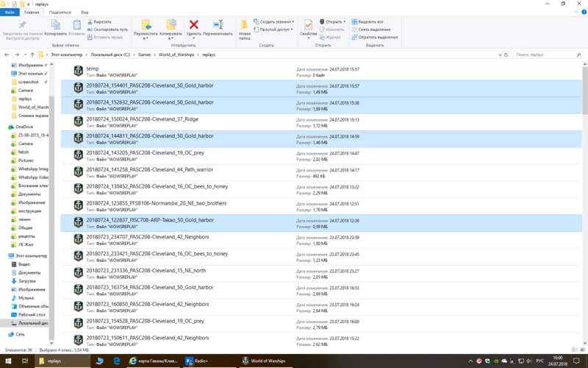Open Properties (Свойства) ribbon icon
This screenshot has width=588, height=368.
(x=308, y=25)
